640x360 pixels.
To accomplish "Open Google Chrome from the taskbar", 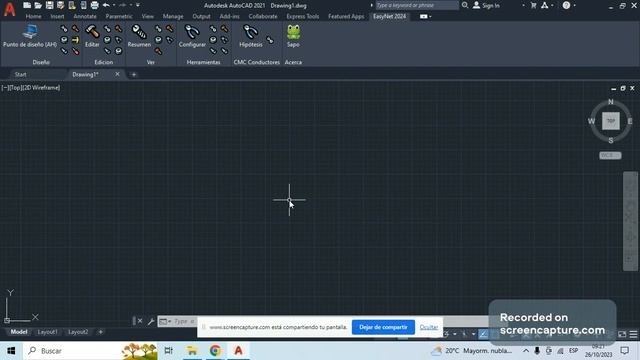I will pos(216,351).
